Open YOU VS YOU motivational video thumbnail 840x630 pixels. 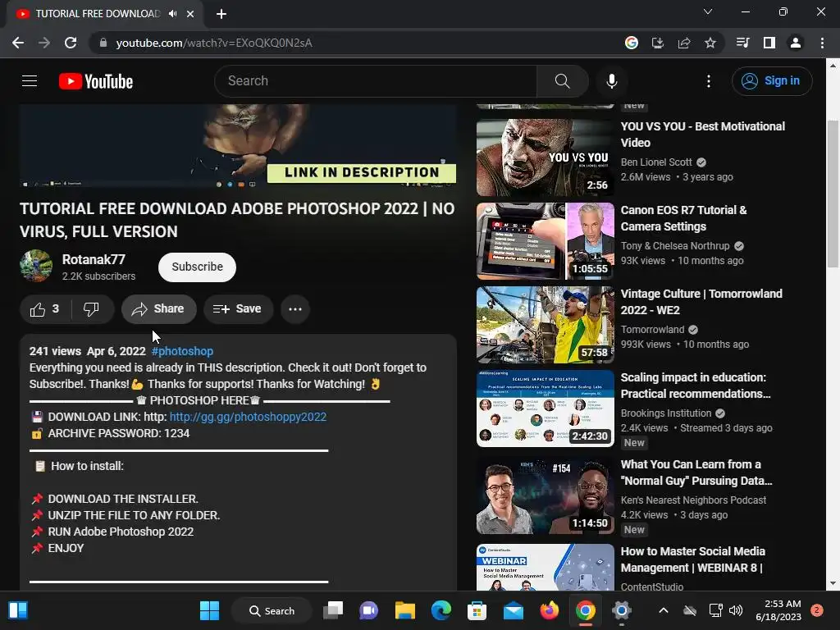point(546,157)
